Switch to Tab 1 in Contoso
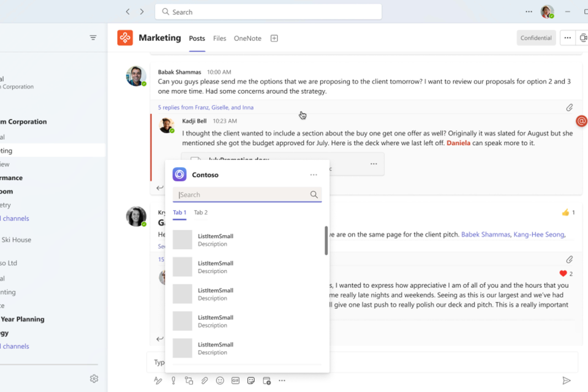Screen dimensions: 588x392 point(179,213)
